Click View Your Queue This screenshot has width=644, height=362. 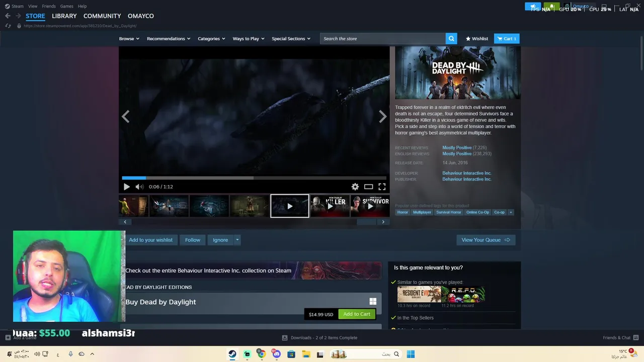click(486, 240)
